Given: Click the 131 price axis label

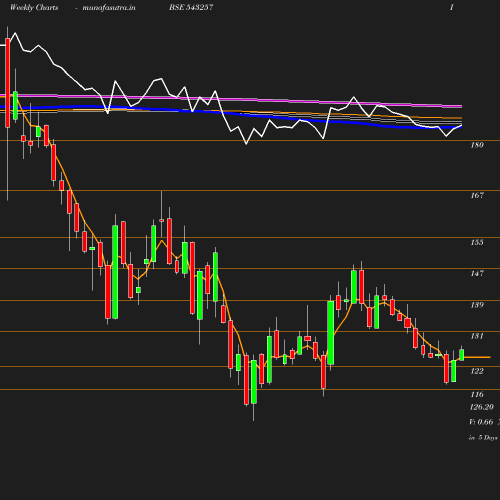Looking at the screenshot, I should coord(477,336).
